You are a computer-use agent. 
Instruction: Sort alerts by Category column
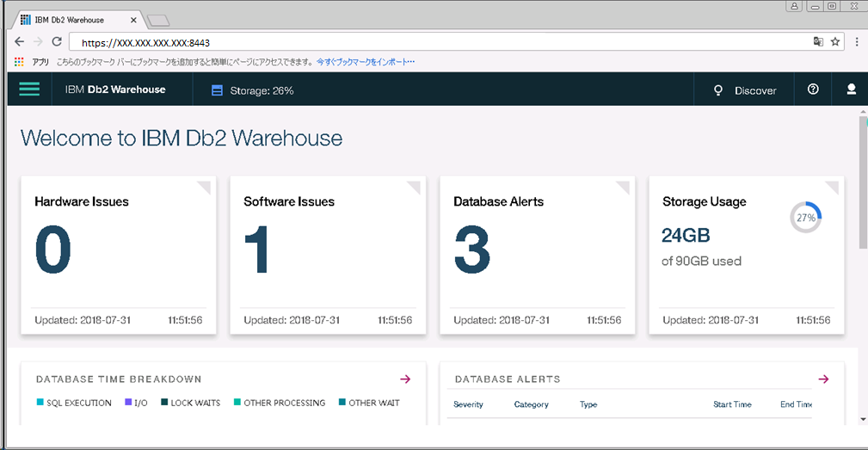point(532,404)
